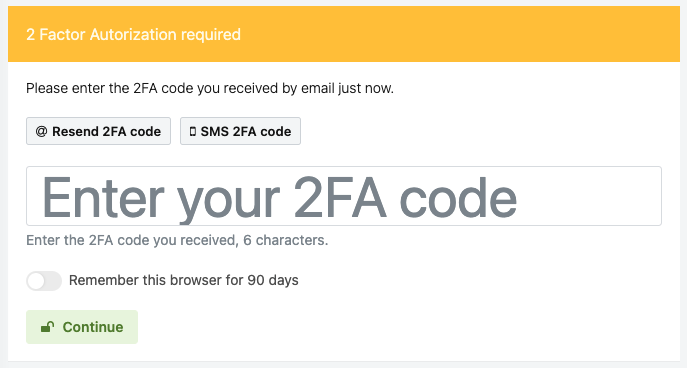
Task: Resend the 2FA code by email
Action: click(98, 131)
